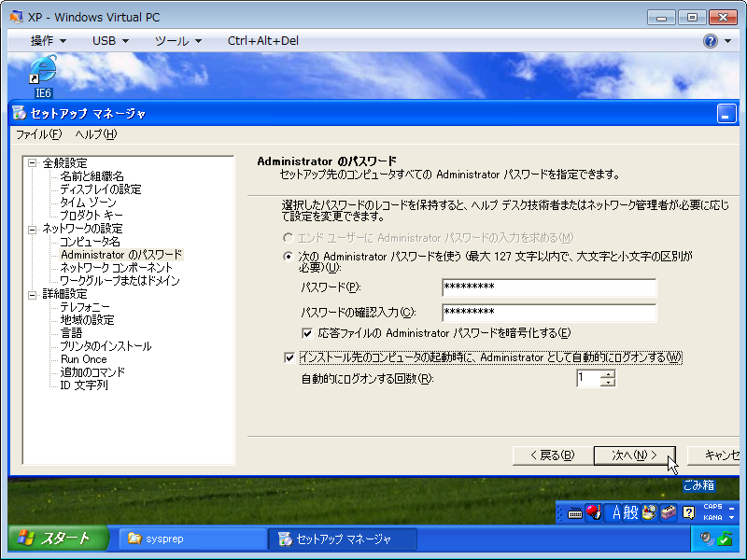This screenshot has height=560, width=747.
Task: Click the Setup Manager title bar icon
Action: click(x=20, y=113)
